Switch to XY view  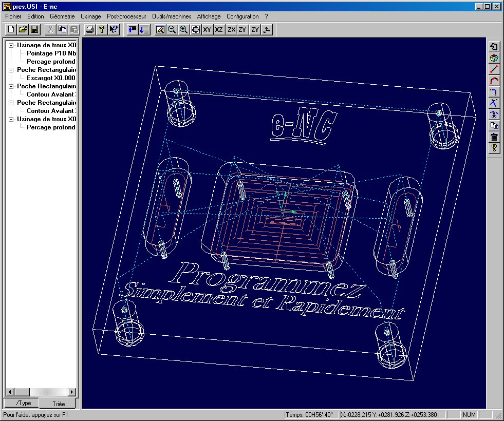pos(208,30)
